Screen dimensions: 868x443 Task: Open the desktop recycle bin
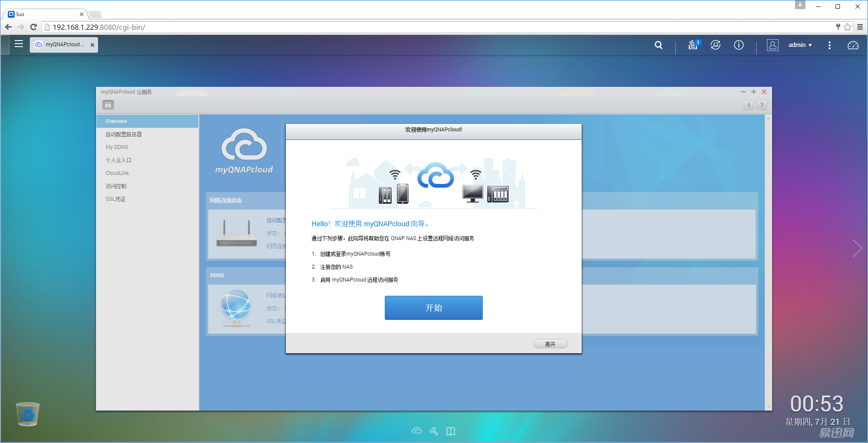(x=28, y=414)
